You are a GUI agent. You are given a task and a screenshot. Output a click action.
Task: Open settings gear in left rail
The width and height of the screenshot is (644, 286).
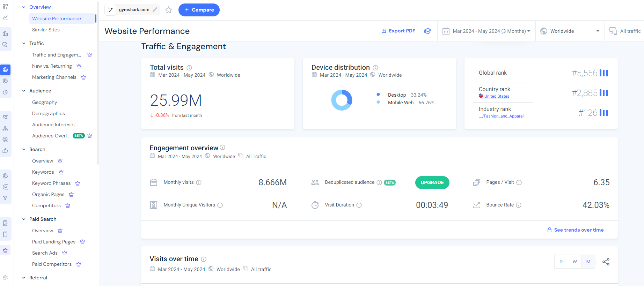point(5,278)
